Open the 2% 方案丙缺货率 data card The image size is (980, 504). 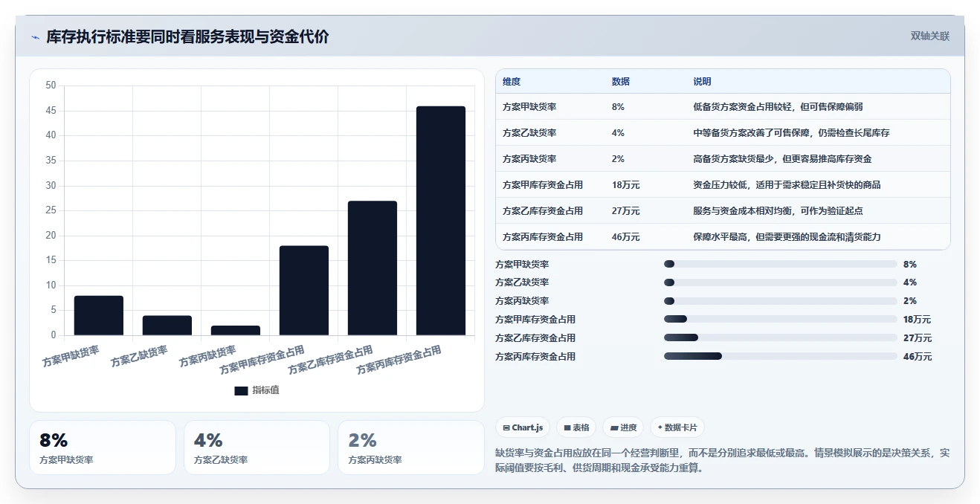(x=411, y=448)
